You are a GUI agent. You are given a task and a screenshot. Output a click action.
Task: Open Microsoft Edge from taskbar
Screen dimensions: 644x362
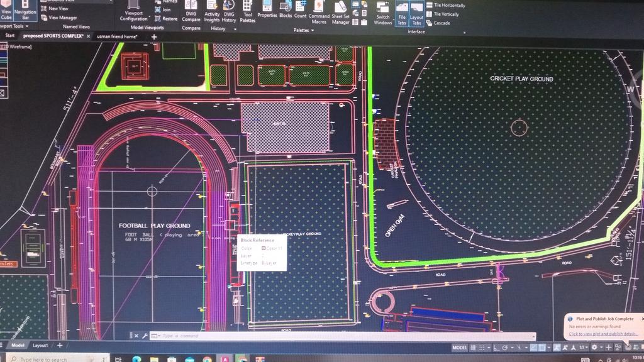click(x=136, y=359)
